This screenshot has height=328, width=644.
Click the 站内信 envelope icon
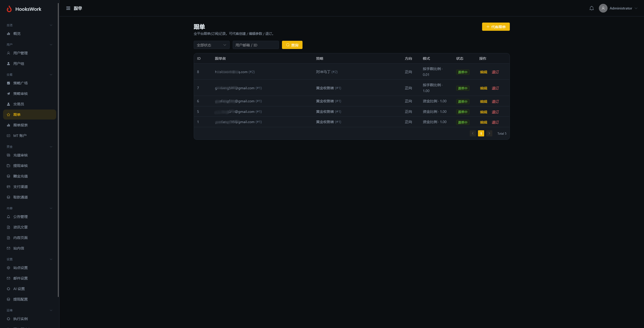(8, 248)
